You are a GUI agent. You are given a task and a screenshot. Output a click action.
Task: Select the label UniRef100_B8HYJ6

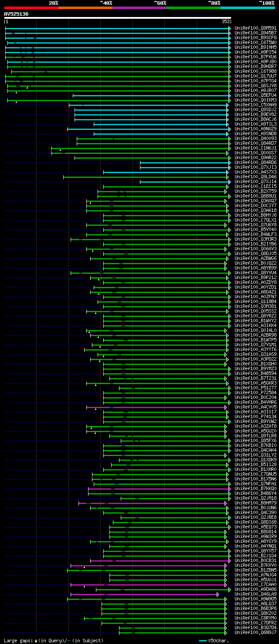click(x=255, y=215)
